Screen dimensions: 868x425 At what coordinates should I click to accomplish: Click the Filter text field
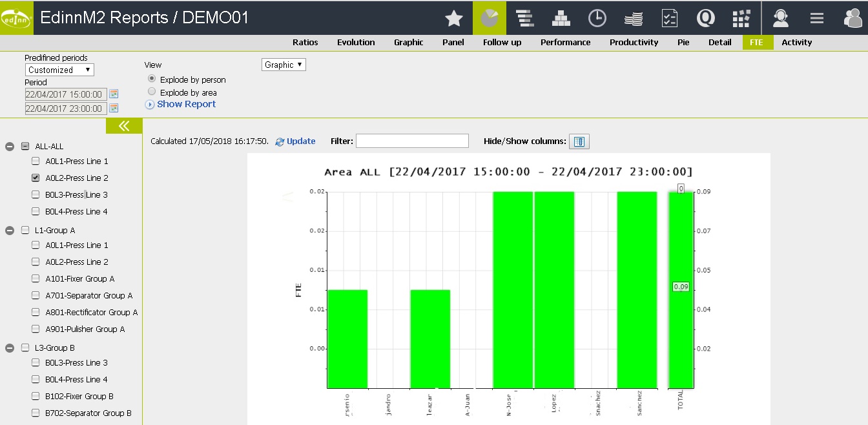click(412, 141)
